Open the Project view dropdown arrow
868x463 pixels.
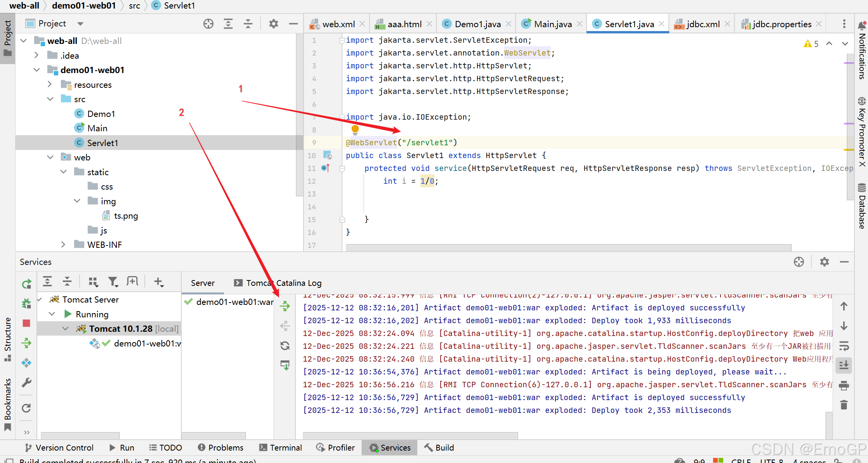(x=80, y=24)
